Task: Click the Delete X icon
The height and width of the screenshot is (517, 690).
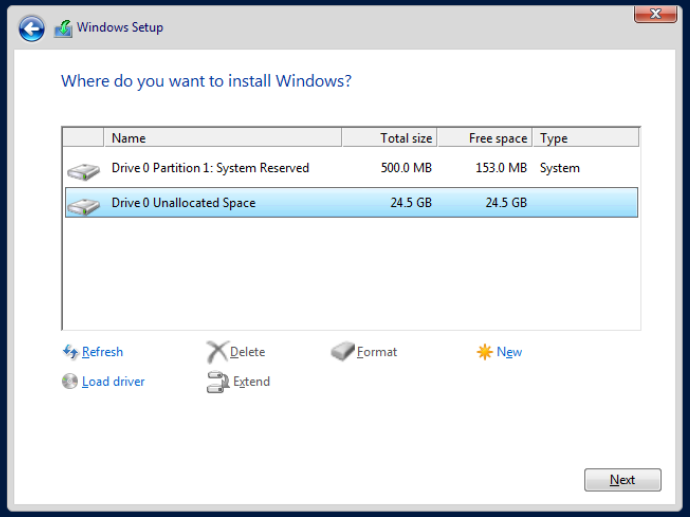Action: coord(217,352)
